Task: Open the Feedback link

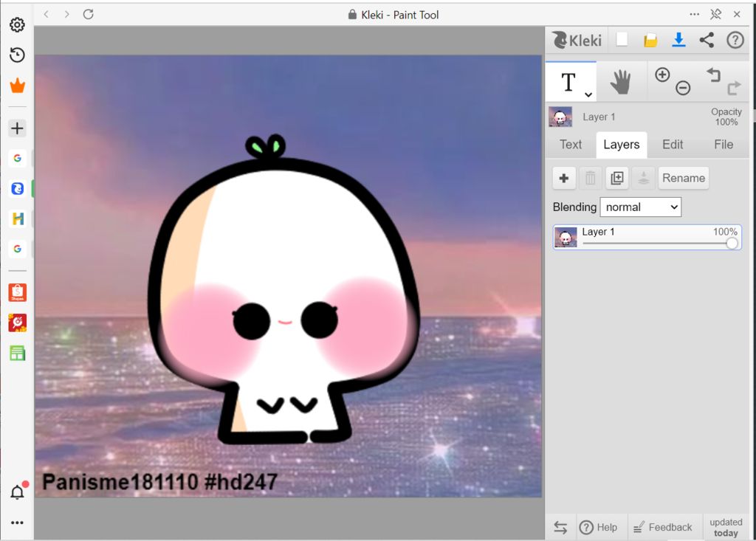Action: (x=662, y=527)
